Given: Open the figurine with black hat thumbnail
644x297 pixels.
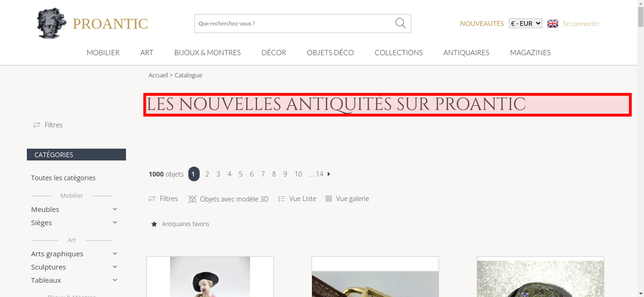Looking at the screenshot, I should pos(210,277).
